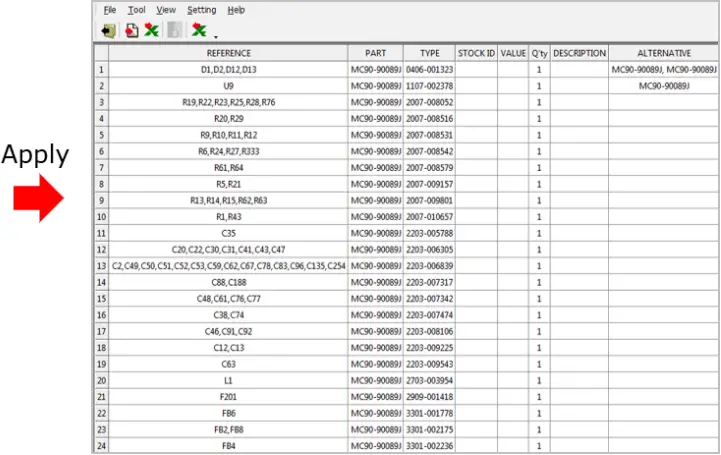
Task: Click the STOCK ID column header
Action: 476,53
